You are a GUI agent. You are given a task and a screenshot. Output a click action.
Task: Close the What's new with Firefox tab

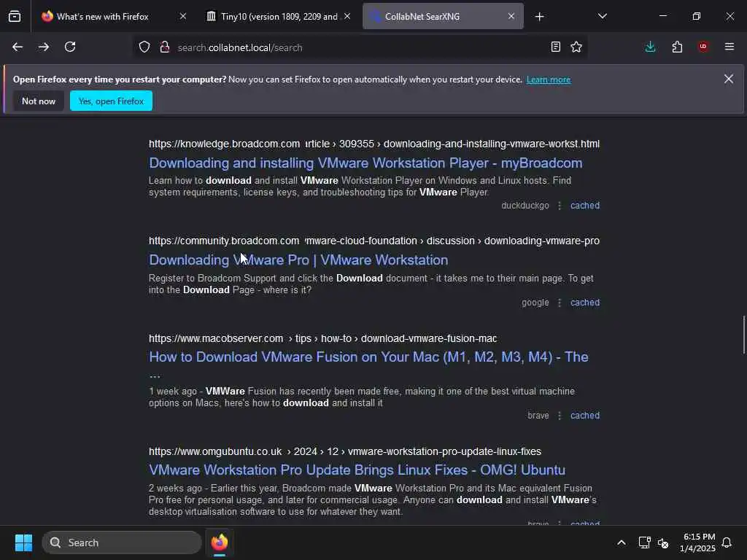pyautogui.click(x=183, y=16)
